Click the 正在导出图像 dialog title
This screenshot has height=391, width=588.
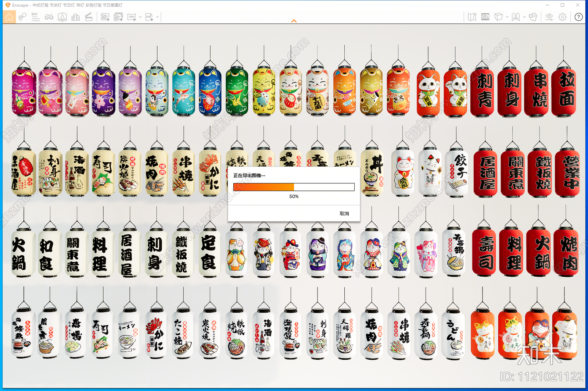[249, 175]
